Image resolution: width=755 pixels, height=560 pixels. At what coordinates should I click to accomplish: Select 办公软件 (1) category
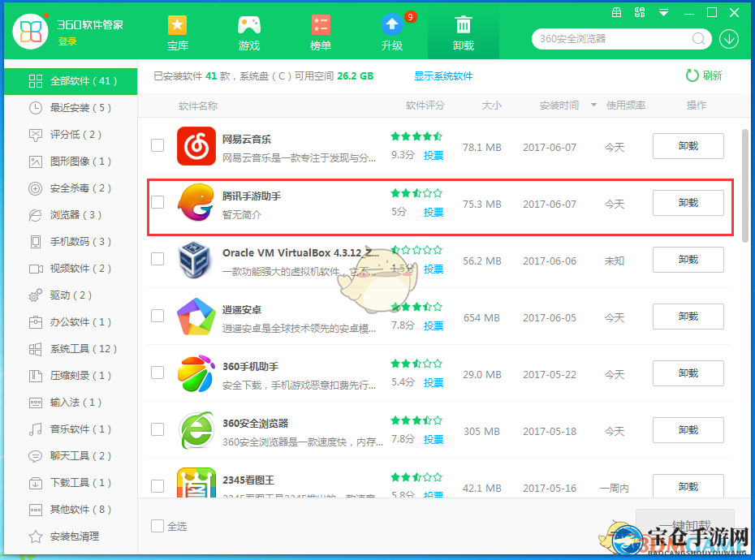[x=71, y=322]
